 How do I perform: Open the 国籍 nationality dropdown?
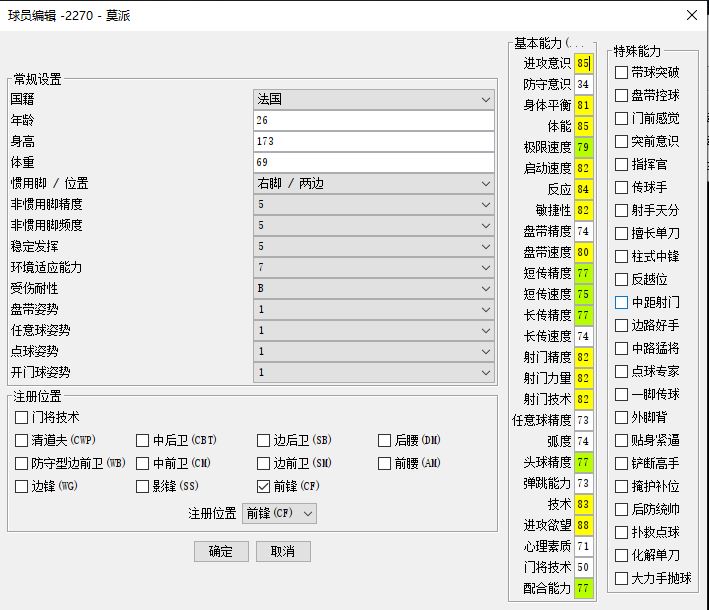click(x=373, y=100)
